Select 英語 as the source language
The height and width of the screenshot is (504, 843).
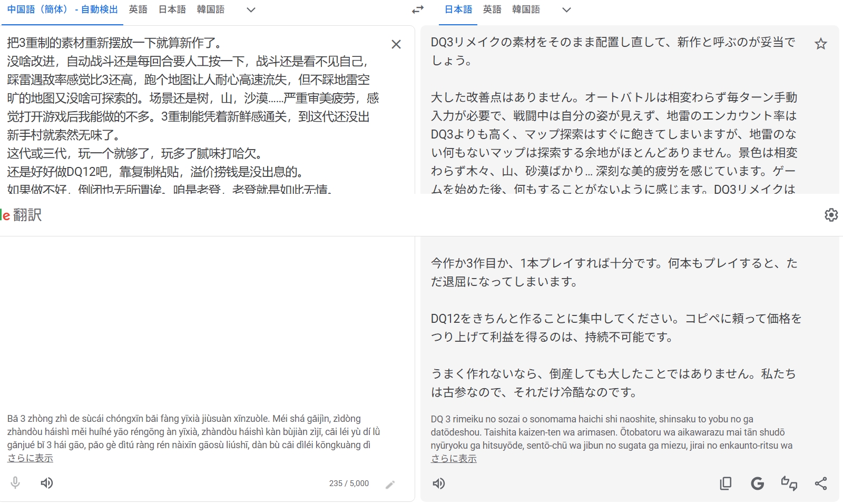pos(138,9)
